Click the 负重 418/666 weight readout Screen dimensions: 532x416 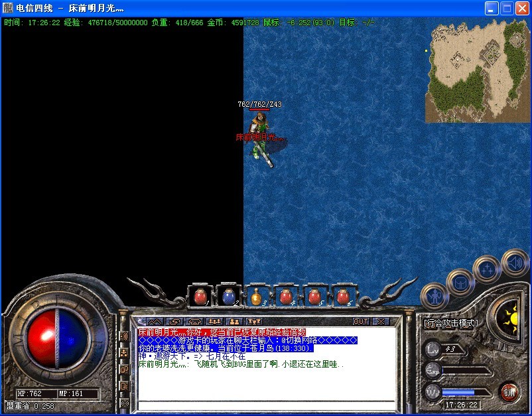(x=177, y=23)
